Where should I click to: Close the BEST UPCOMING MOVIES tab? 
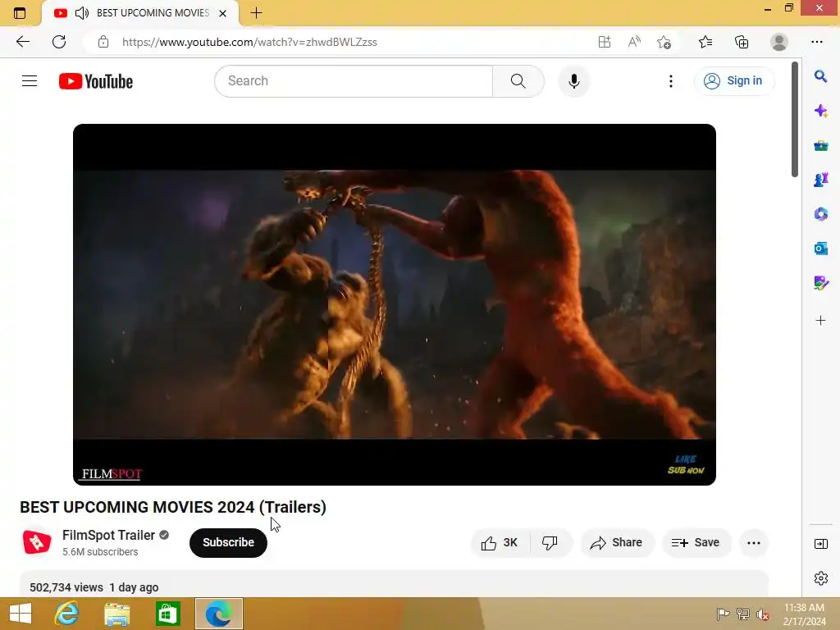click(223, 13)
